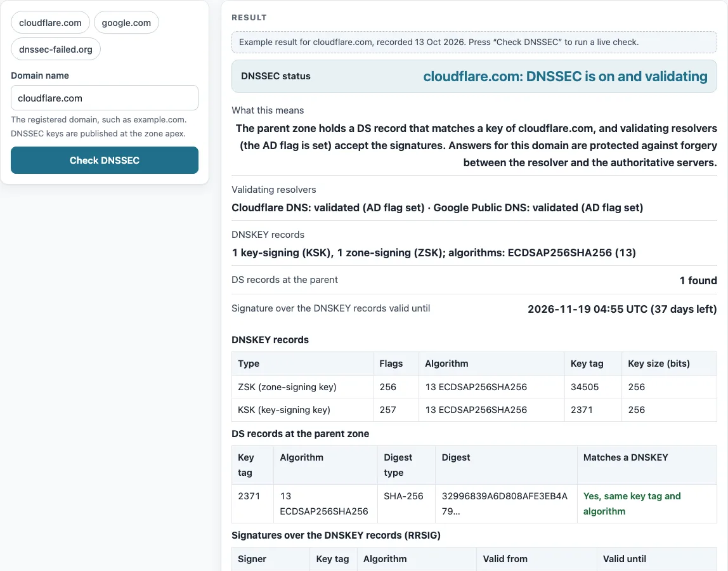Click the example result notice banner
The width and height of the screenshot is (728, 571).
click(474, 43)
